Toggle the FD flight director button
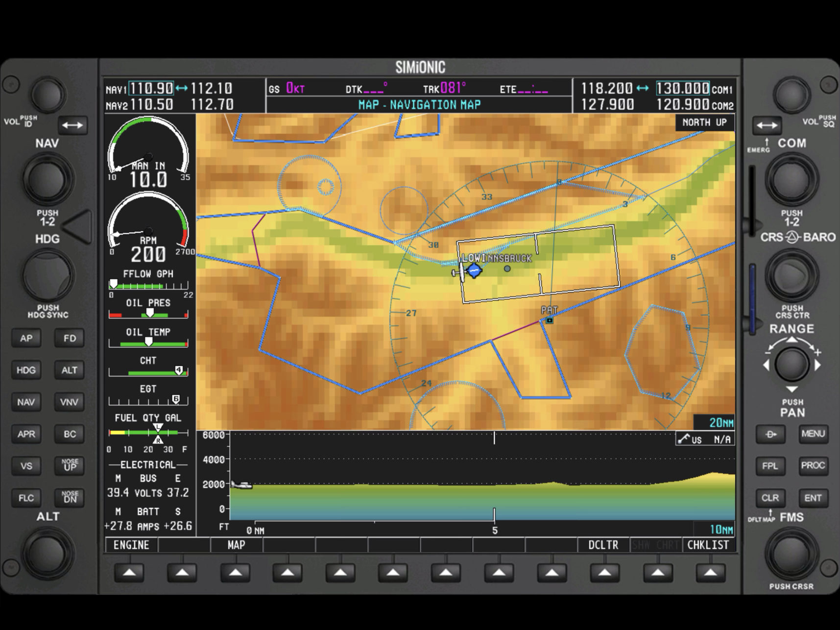The image size is (840, 630). [70, 338]
